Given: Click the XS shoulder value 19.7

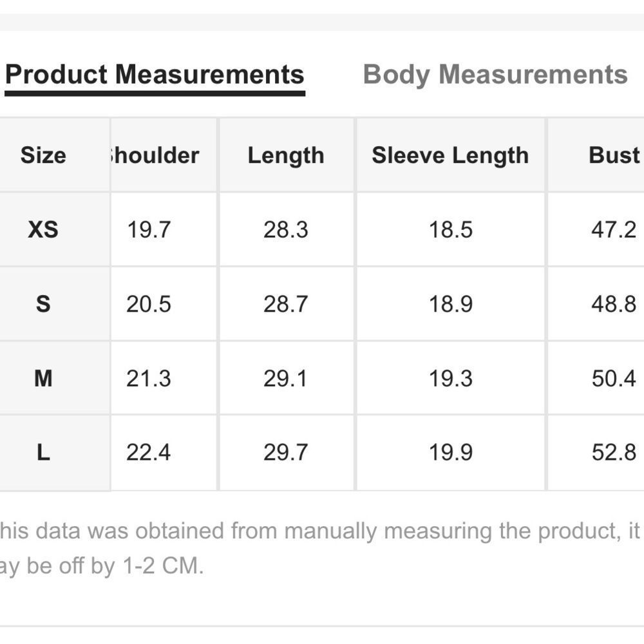Looking at the screenshot, I should pyautogui.click(x=149, y=229).
